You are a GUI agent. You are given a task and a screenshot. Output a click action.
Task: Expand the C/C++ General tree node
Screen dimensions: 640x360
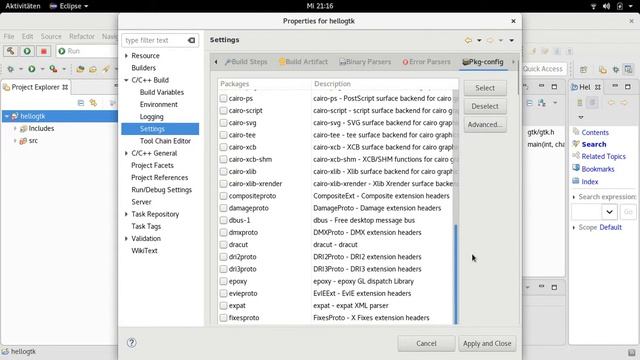coord(126,153)
